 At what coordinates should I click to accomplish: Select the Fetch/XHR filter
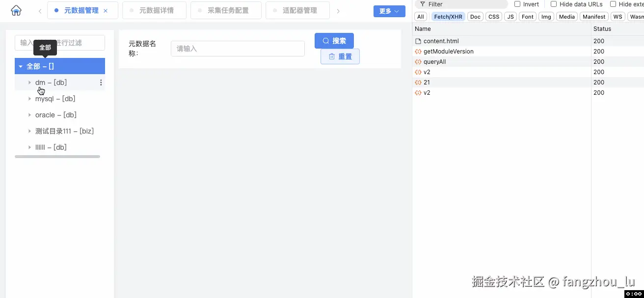click(x=448, y=17)
